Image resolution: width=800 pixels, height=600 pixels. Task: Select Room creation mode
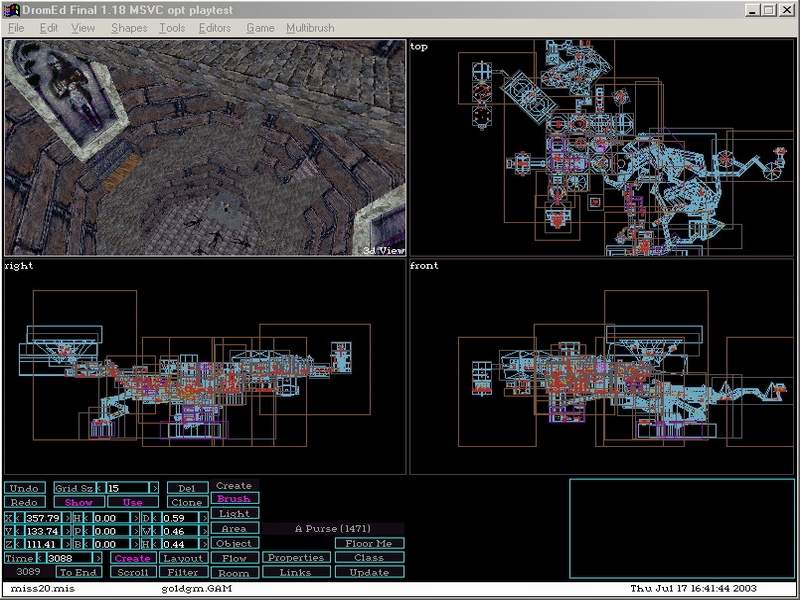(234, 573)
